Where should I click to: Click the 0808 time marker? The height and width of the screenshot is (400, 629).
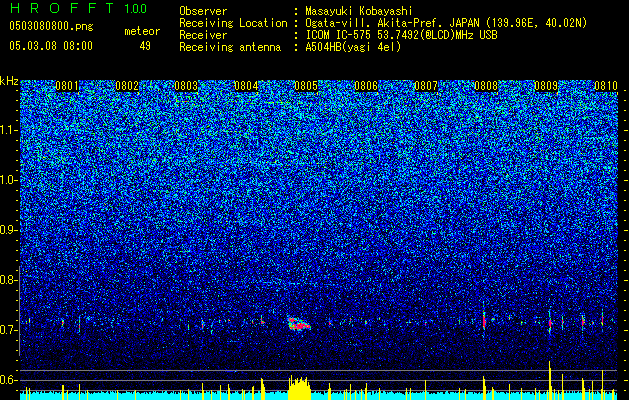tap(486, 86)
